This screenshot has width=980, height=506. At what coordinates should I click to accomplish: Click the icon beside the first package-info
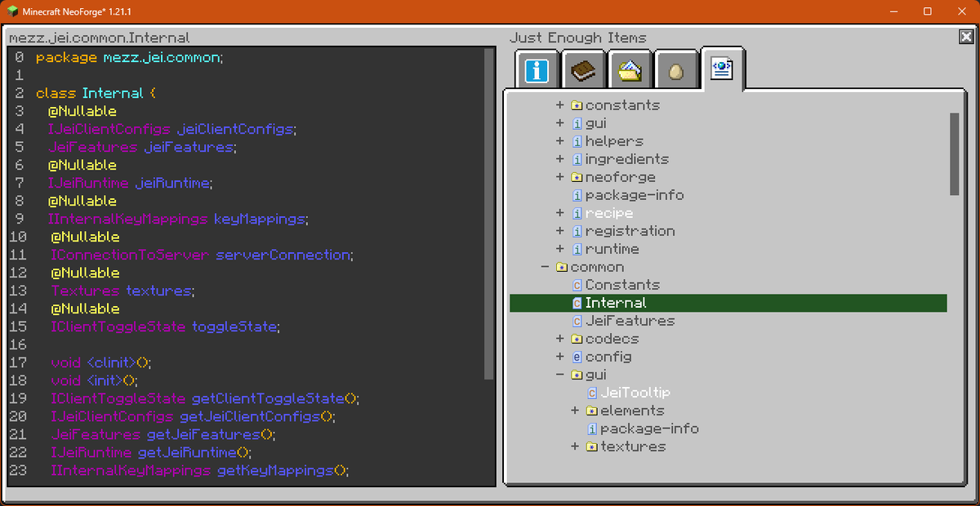tap(577, 195)
